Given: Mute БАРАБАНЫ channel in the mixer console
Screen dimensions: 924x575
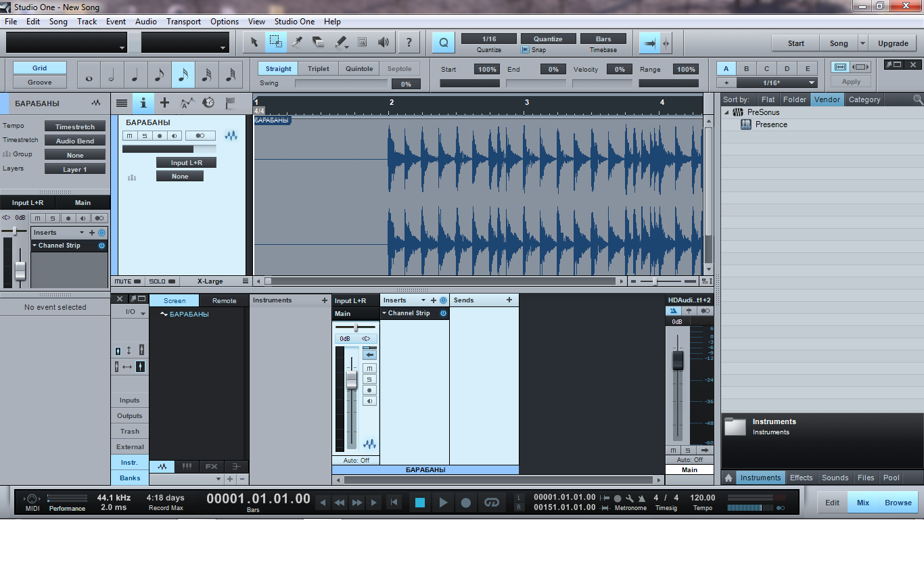Looking at the screenshot, I should coord(369,369).
